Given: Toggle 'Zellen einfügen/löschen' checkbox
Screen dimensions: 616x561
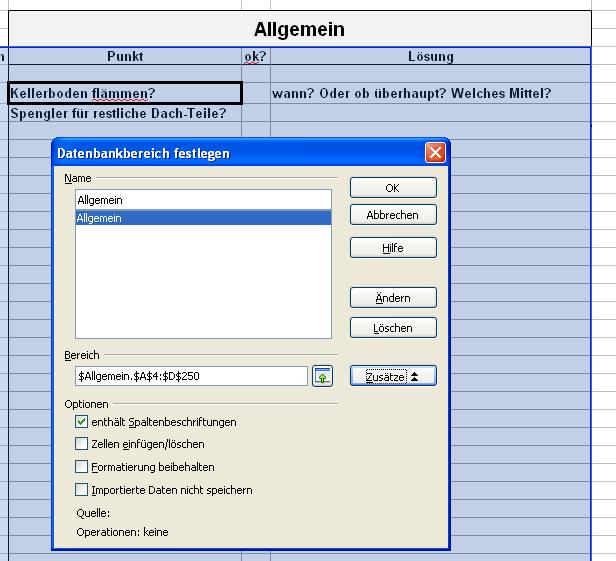Looking at the screenshot, I should coord(82,444).
